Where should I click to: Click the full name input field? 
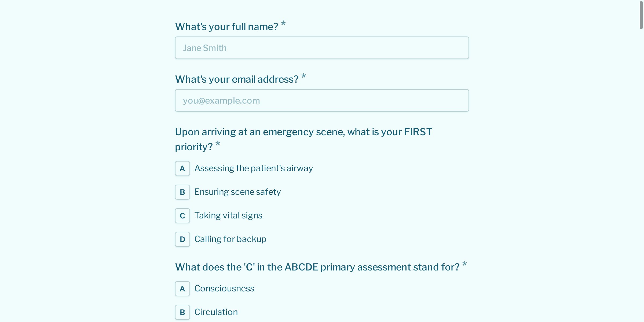tap(322, 48)
